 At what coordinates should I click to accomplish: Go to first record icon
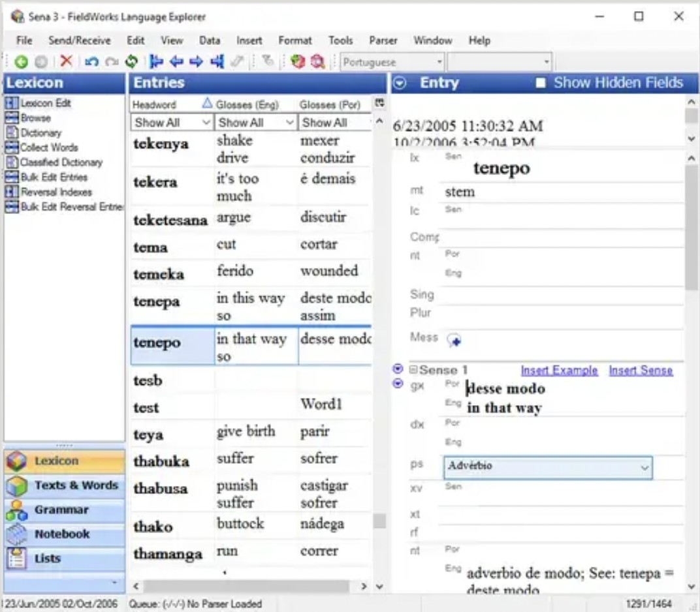[x=156, y=62]
